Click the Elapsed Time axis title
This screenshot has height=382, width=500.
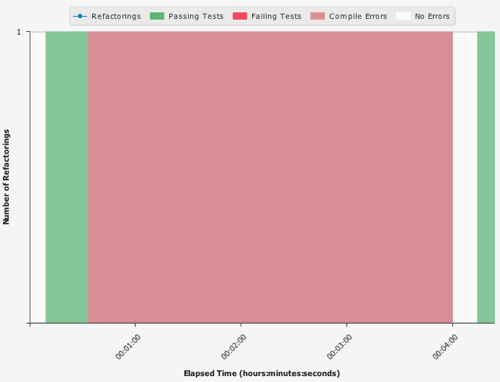tap(262, 373)
